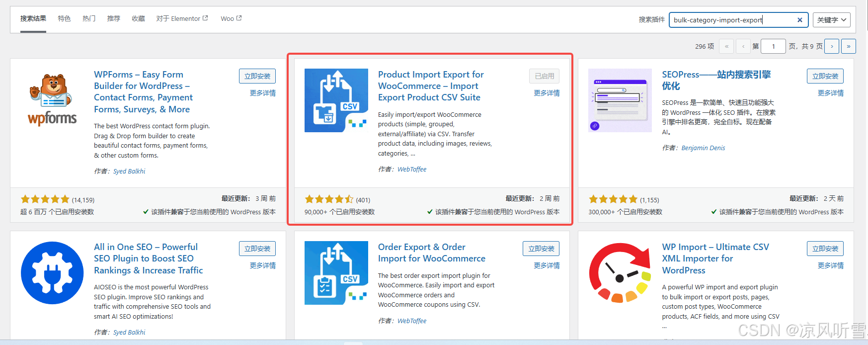Install WP Import Ultimate CSV XML Importer
The width and height of the screenshot is (868, 345).
pos(825,249)
